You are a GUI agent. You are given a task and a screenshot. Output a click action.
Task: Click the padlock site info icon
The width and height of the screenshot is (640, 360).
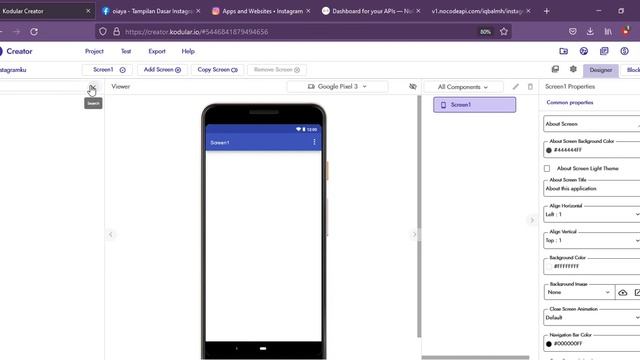coord(116,31)
